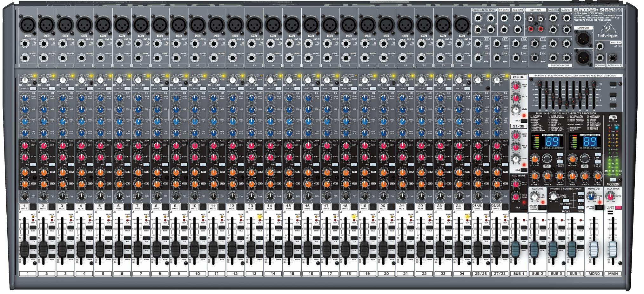
Task: Adjust the MAIN fader
Action: coord(613,249)
